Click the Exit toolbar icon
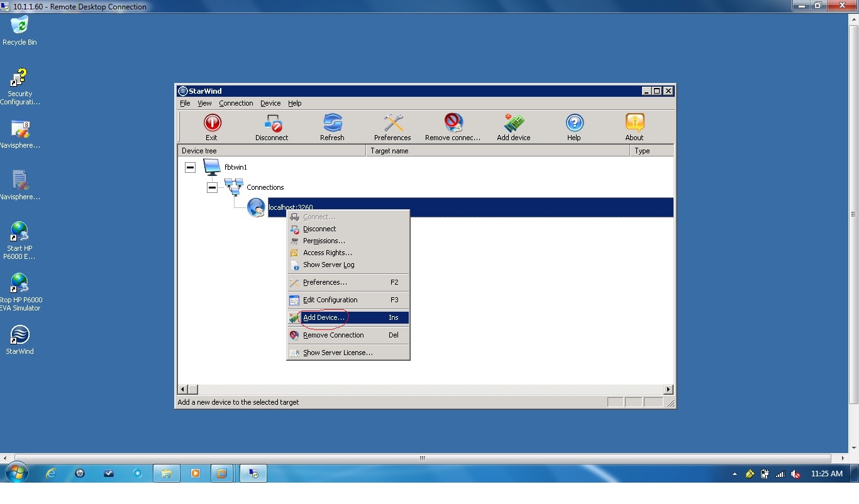This screenshot has width=859, height=504. tap(212, 126)
